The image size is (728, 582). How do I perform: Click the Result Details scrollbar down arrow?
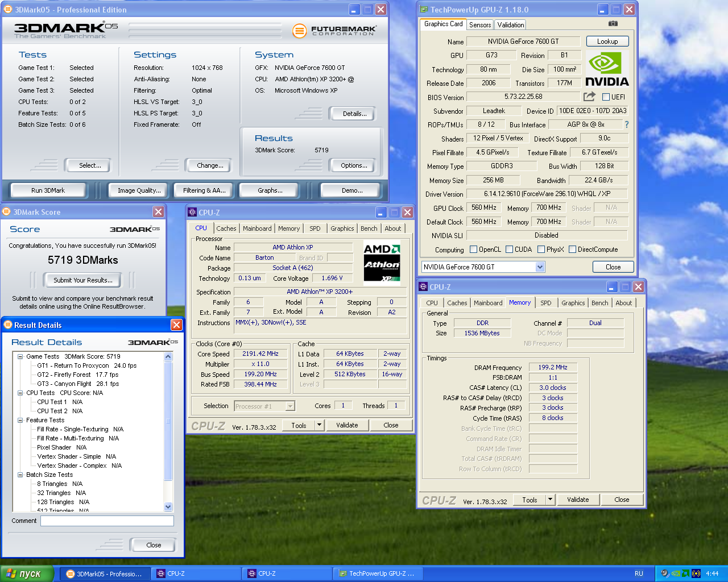click(168, 507)
